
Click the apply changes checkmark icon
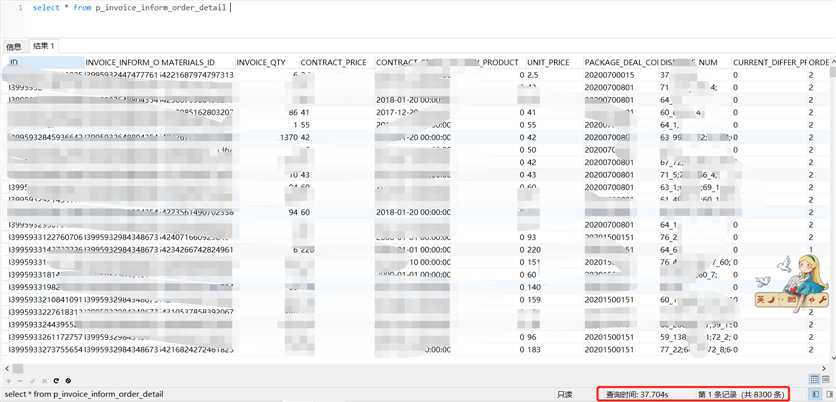33,381
